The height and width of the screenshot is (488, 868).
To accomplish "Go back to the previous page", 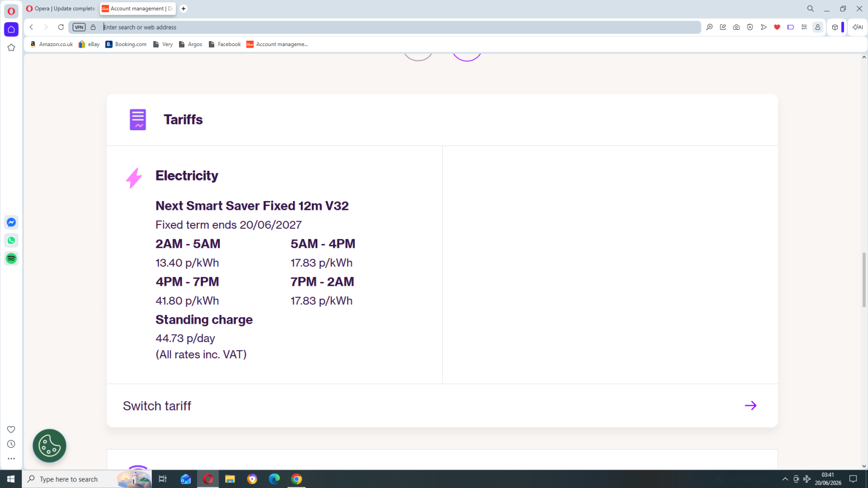I will tap(31, 27).
